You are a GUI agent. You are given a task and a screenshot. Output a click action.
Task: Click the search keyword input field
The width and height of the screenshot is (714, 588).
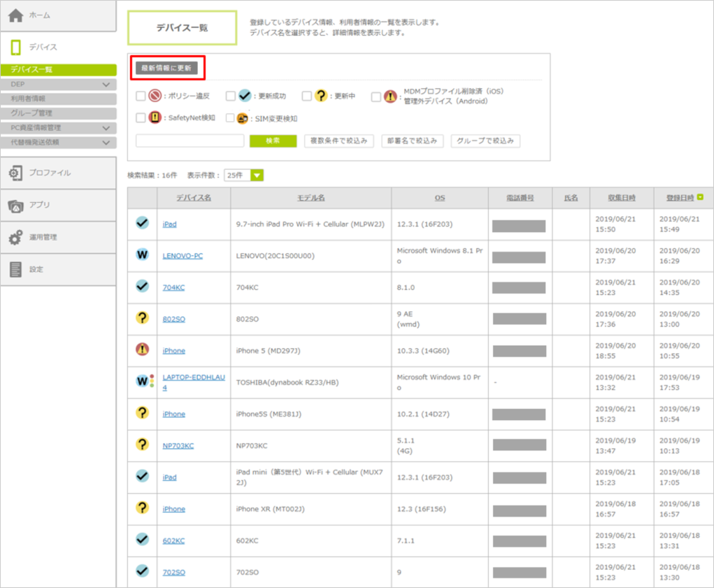click(189, 141)
